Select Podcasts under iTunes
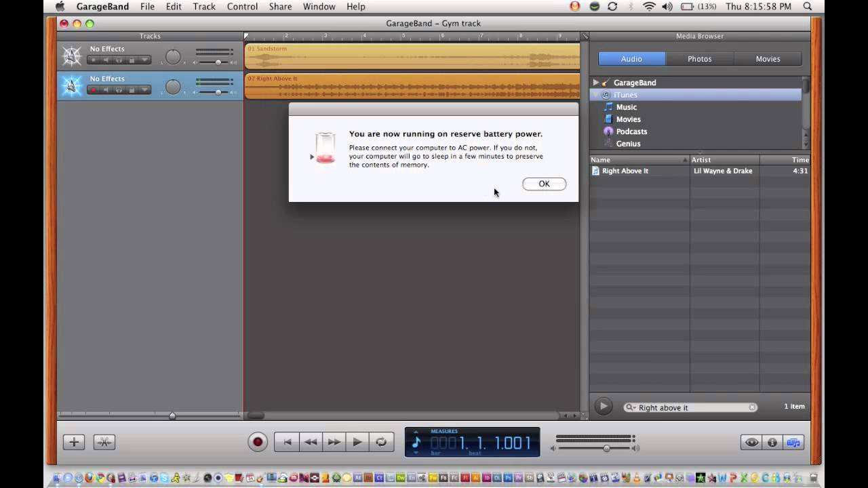The width and height of the screenshot is (868, 488). pos(631,131)
